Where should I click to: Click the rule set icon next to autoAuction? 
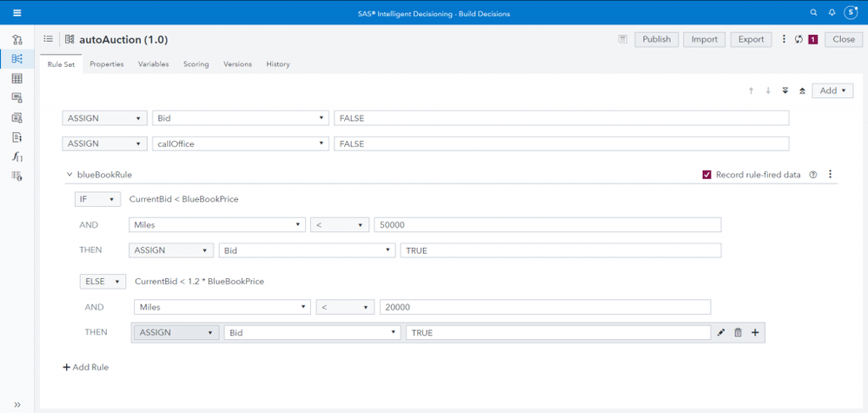pyautogui.click(x=70, y=39)
